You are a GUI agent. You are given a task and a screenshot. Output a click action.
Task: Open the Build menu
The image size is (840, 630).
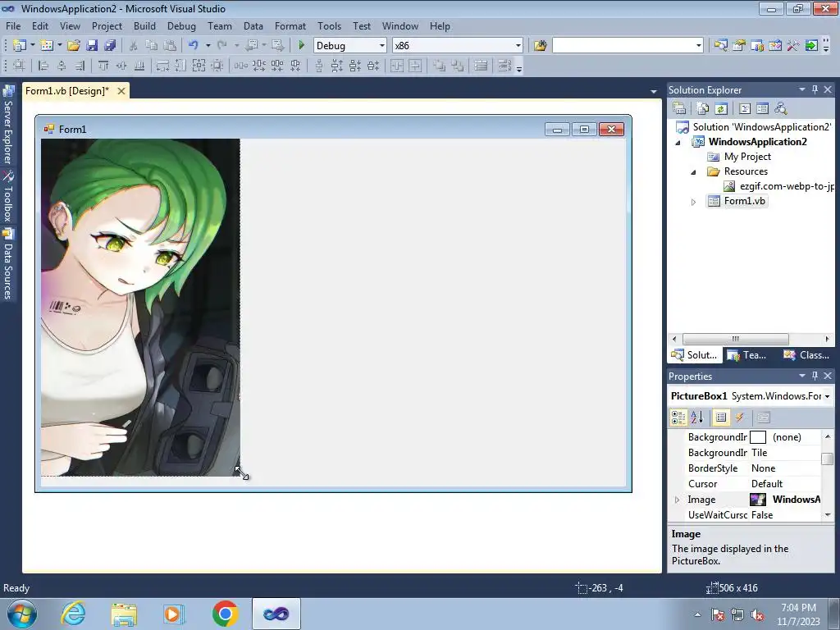point(144,25)
